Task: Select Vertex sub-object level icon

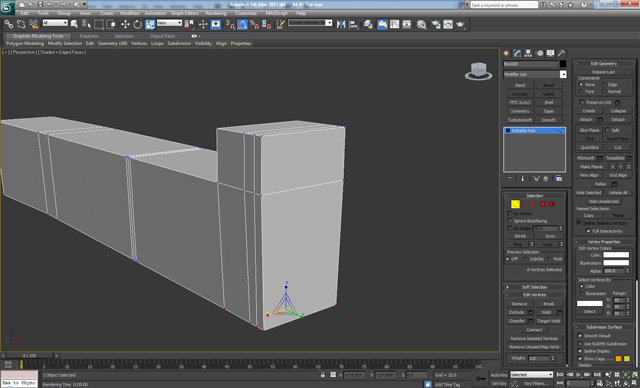Action: coord(515,204)
